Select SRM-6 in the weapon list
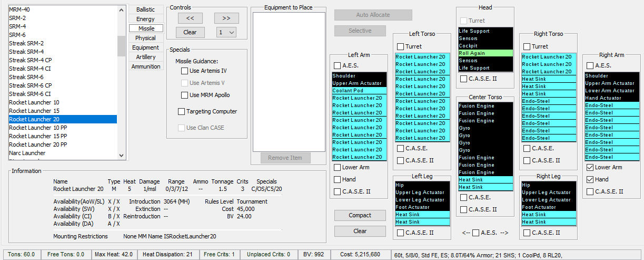The height and width of the screenshot is (260, 644). pyautogui.click(x=63, y=35)
